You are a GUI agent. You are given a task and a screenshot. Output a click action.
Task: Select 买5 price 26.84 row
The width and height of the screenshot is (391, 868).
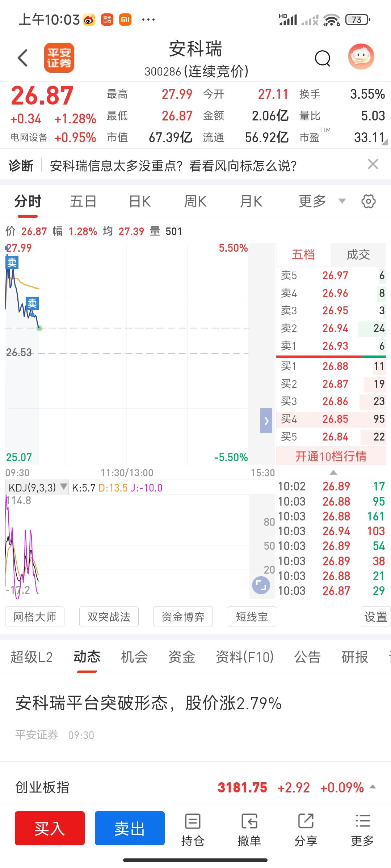(331, 437)
